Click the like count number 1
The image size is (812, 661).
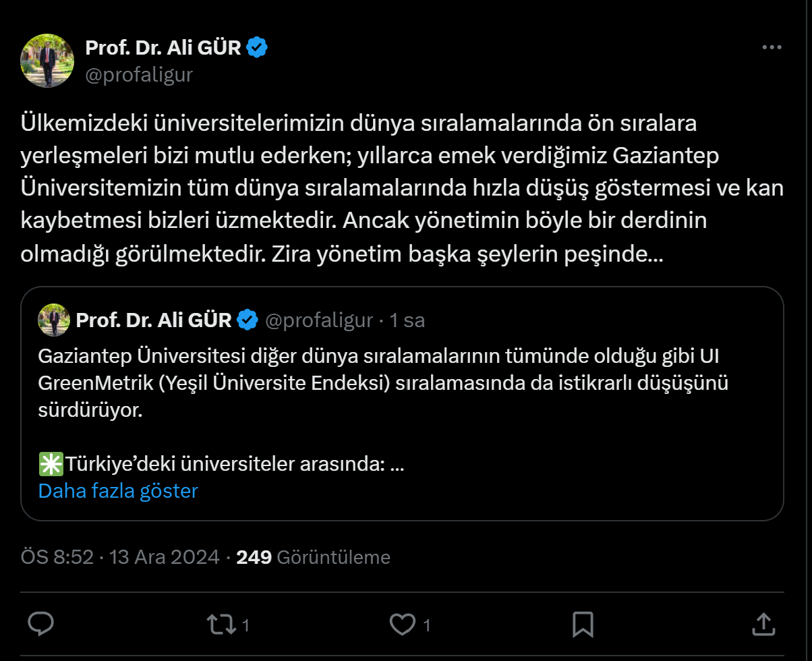click(426, 625)
